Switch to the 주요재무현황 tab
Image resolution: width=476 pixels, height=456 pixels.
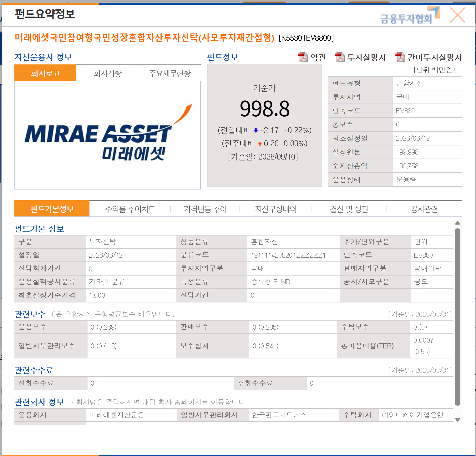[x=170, y=73]
